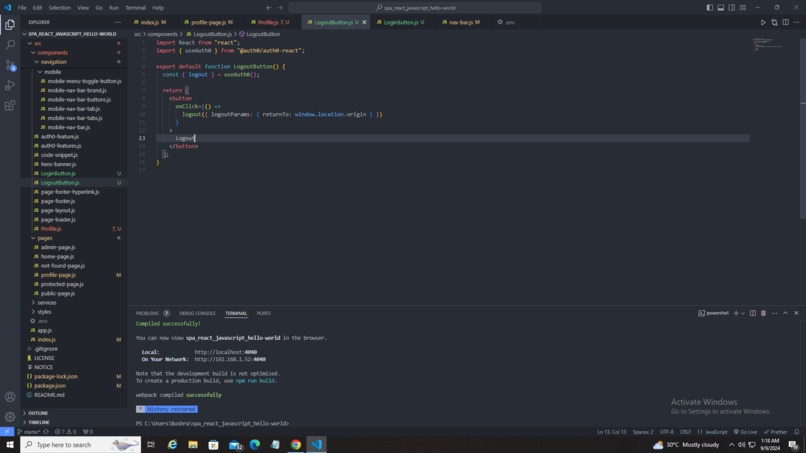Click the Run Code play icon

[x=763, y=22]
